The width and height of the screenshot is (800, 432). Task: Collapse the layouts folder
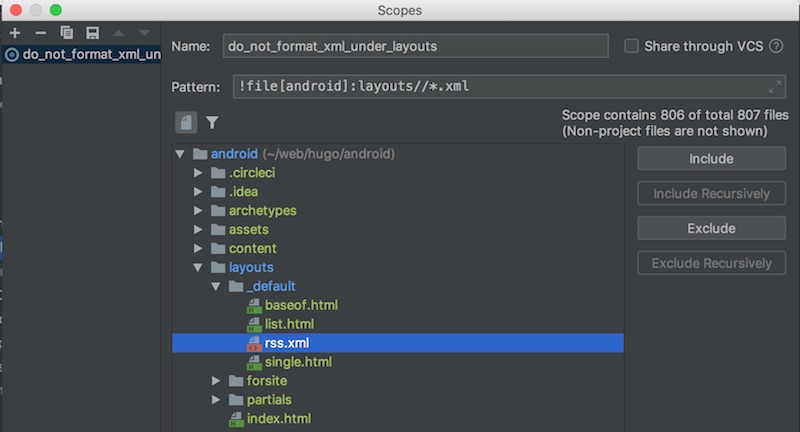coord(198,268)
